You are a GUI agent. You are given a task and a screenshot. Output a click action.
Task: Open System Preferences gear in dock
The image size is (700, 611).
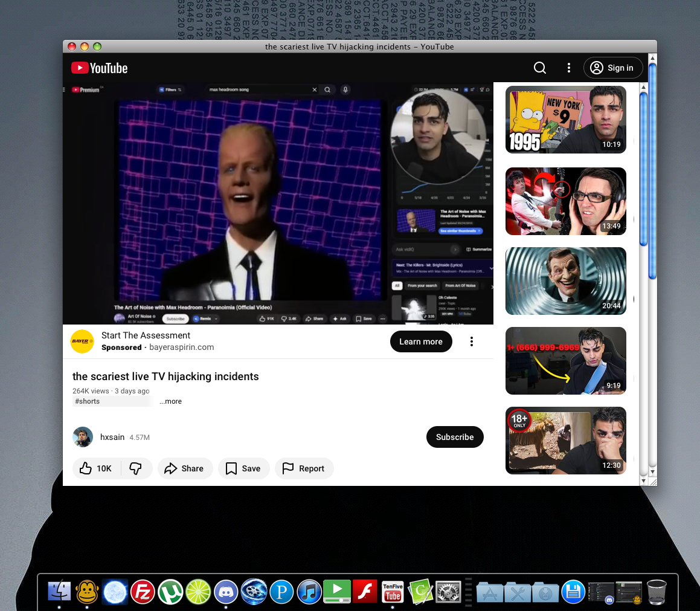[448, 591]
